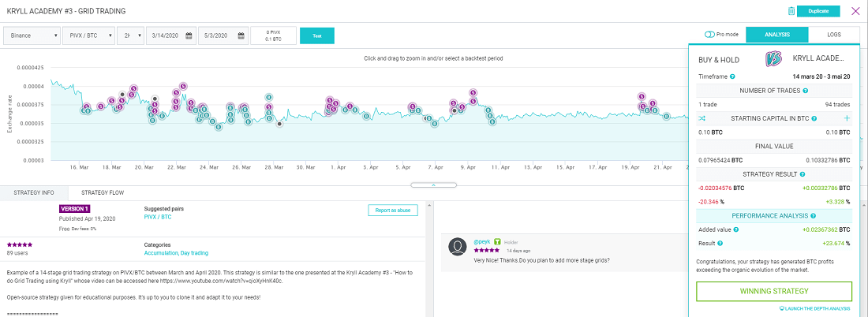The width and height of the screenshot is (868, 317).
Task: Switch to the LOGS tab
Action: click(834, 34)
